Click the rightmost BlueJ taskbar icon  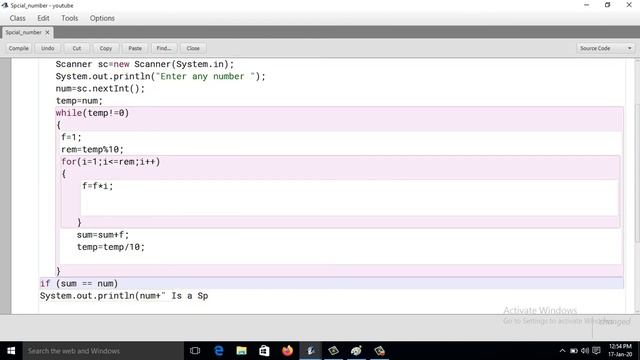point(379,351)
